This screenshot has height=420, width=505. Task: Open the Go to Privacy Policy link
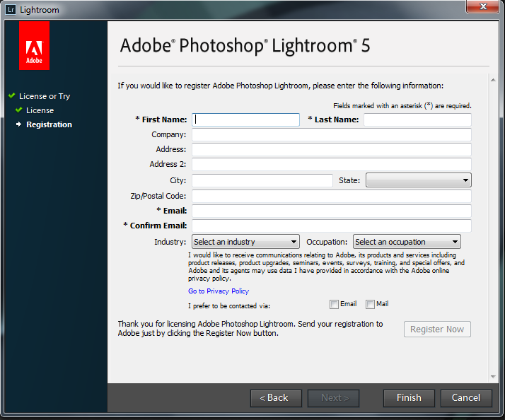pos(219,291)
